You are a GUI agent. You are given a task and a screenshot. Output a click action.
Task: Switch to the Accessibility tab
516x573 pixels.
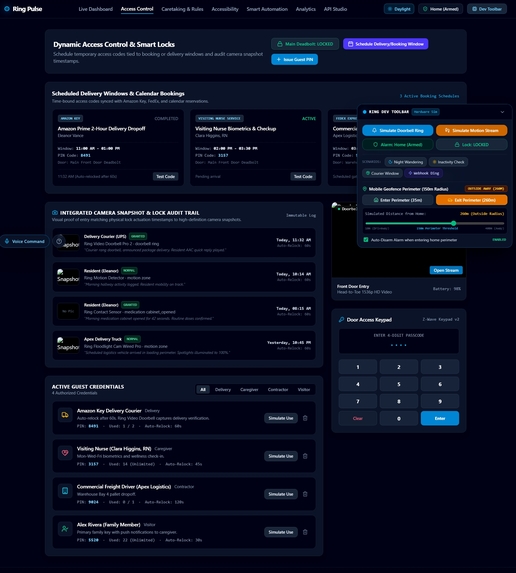coord(225,9)
